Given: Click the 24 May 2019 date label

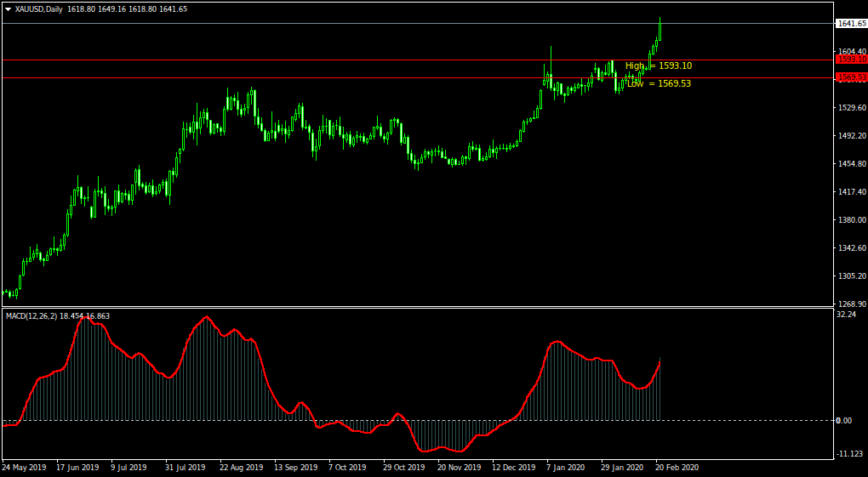Looking at the screenshot, I should (23, 467).
